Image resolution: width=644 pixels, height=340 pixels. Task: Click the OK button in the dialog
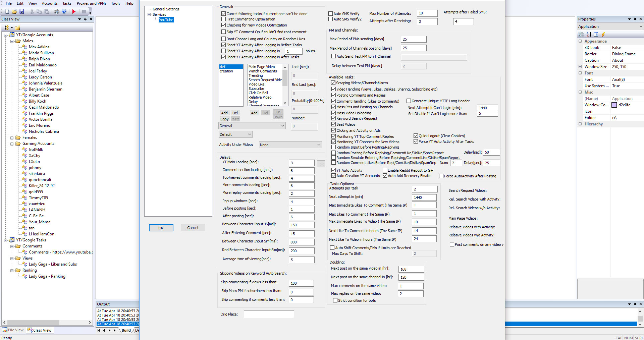click(x=161, y=228)
